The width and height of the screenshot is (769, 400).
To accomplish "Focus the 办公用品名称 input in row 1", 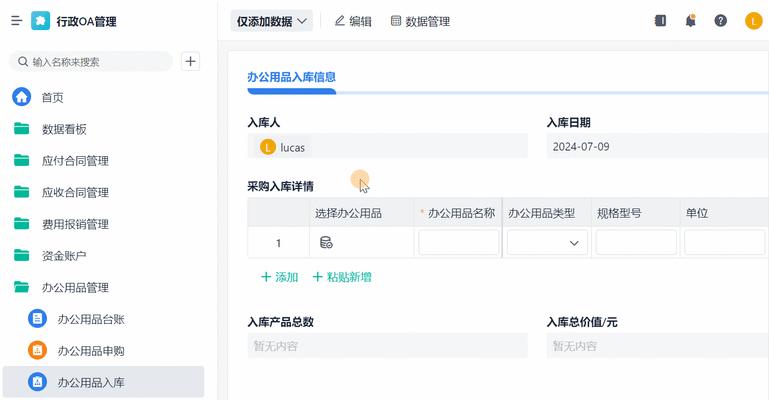I will [459, 243].
